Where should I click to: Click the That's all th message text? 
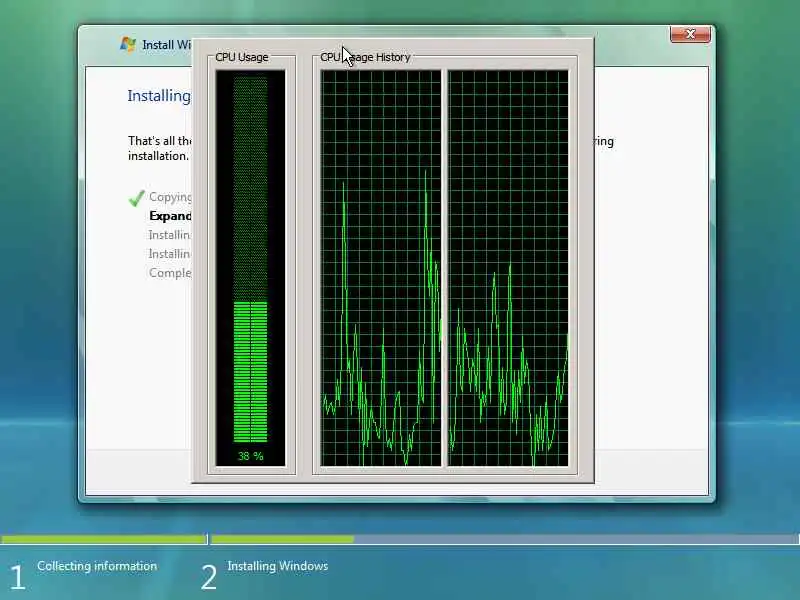(159, 141)
